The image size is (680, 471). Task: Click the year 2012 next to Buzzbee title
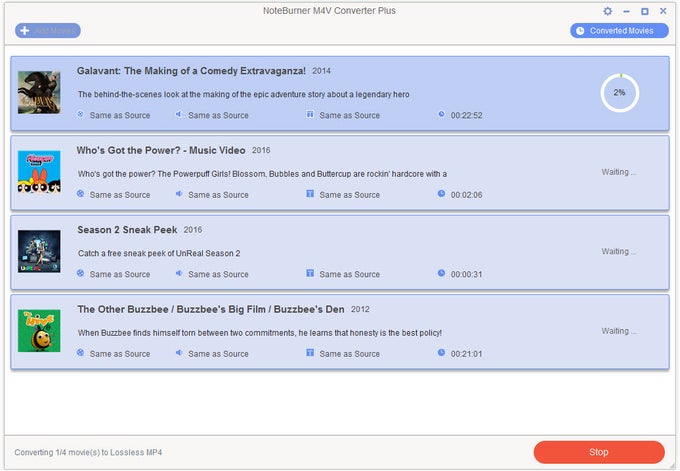(360, 309)
